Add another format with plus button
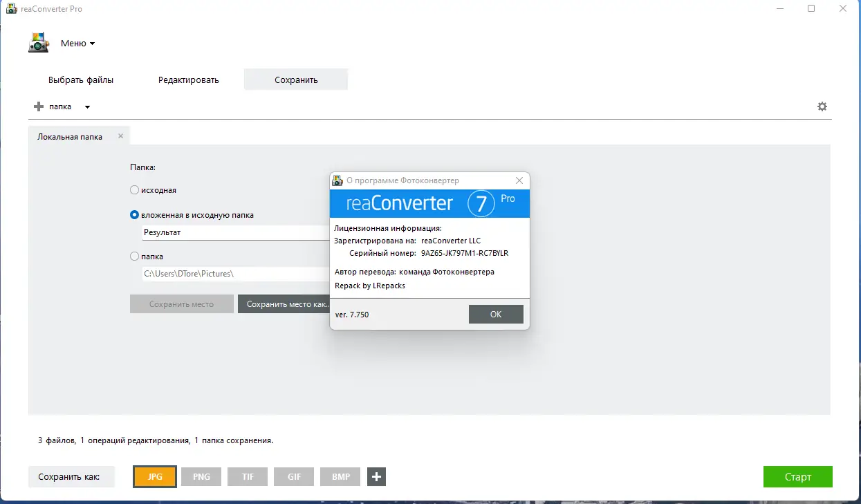 pos(376,477)
